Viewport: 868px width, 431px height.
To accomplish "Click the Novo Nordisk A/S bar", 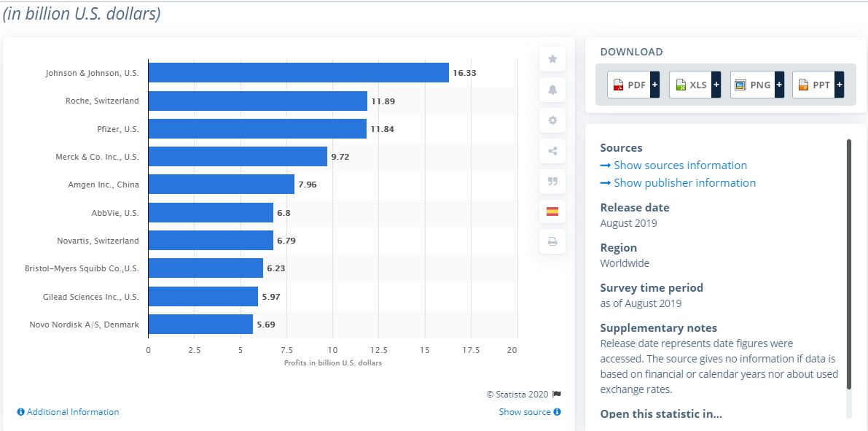I will (x=200, y=324).
